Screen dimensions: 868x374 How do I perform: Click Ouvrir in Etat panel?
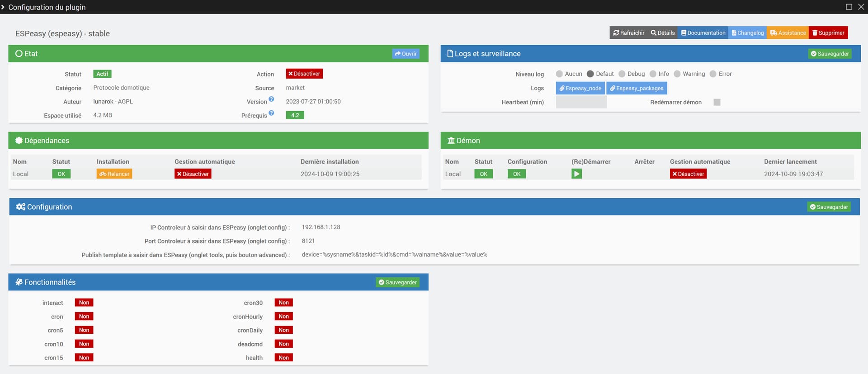(406, 54)
